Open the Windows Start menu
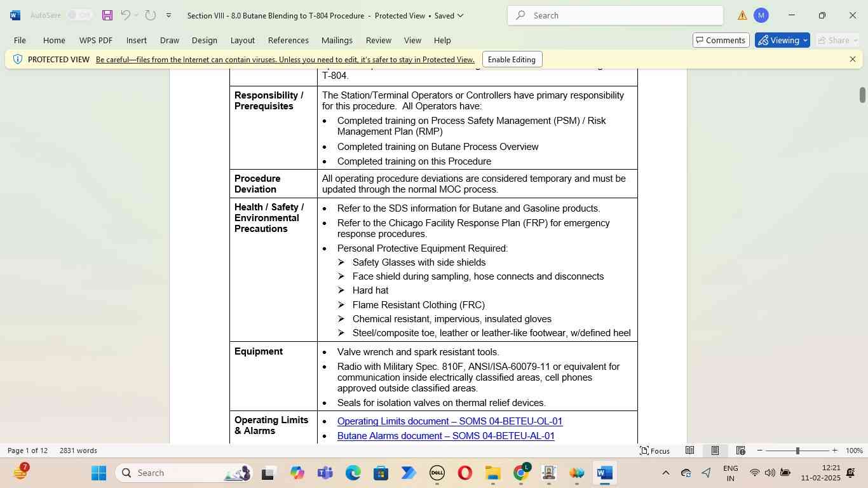Image resolution: width=868 pixels, height=488 pixels. (x=98, y=473)
